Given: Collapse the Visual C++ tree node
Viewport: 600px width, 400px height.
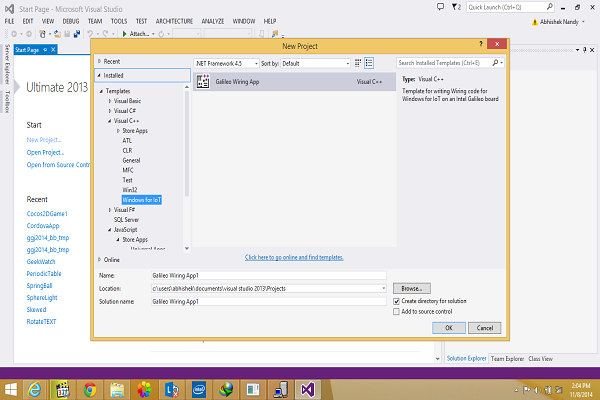Looking at the screenshot, I should [109, 121].
